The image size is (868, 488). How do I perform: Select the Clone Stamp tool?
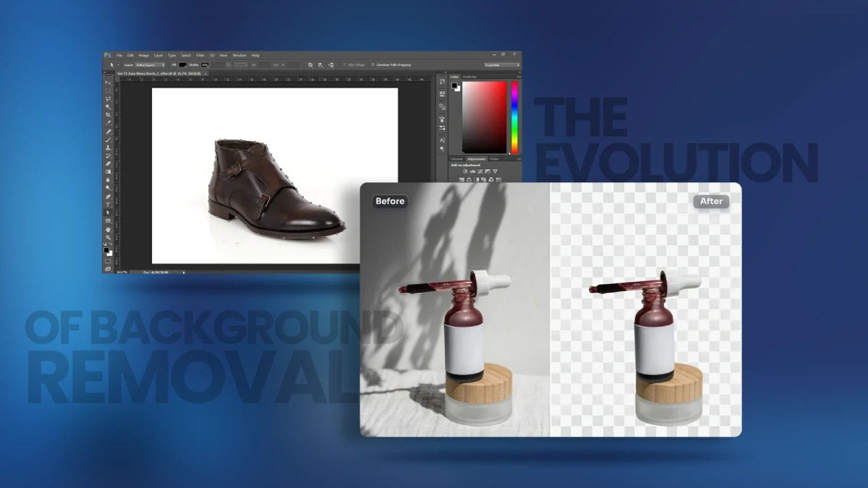tap(109, 147)
